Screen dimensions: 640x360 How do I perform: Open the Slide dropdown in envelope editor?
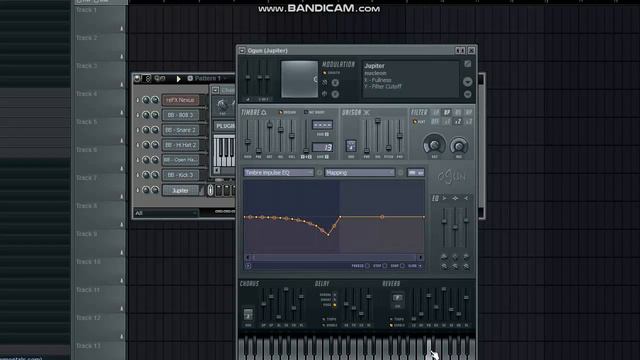pos(415,266)
